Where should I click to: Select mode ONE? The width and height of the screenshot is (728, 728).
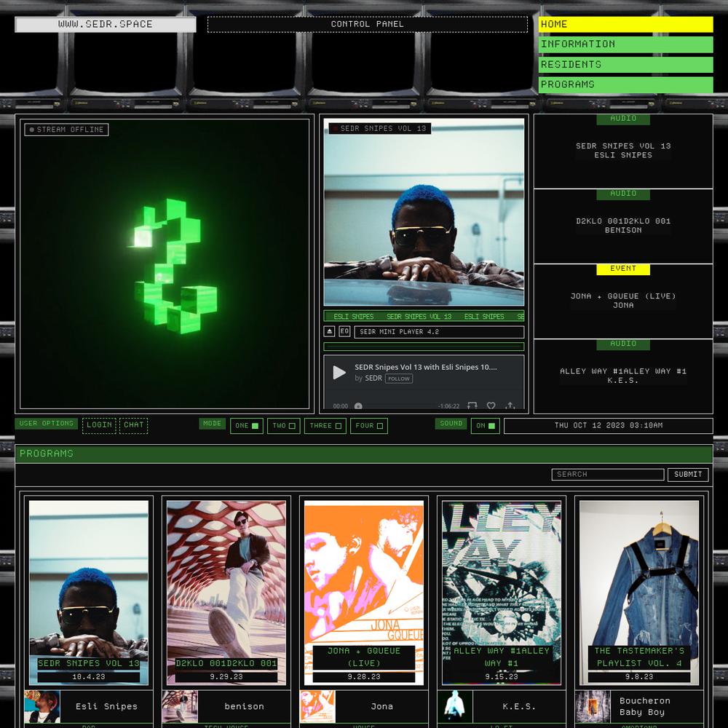247,426
